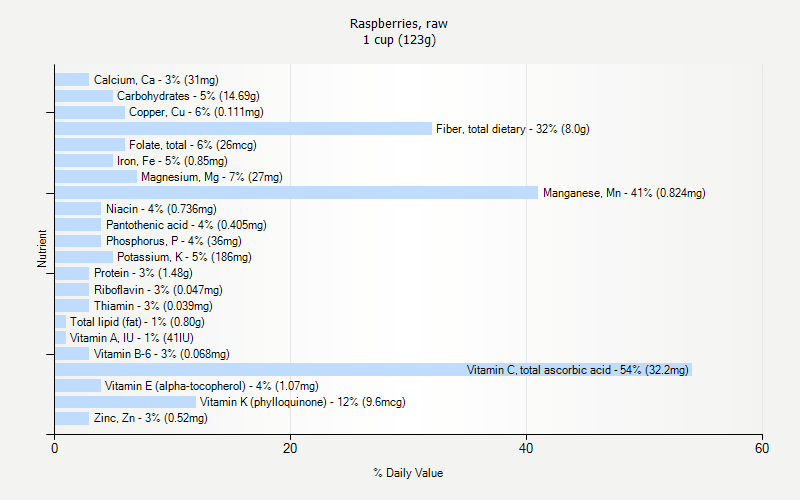The height and width of the screenshot is (500, 800).
Task: Click the "% Daily Value" axis title
Action: [408, 473]
